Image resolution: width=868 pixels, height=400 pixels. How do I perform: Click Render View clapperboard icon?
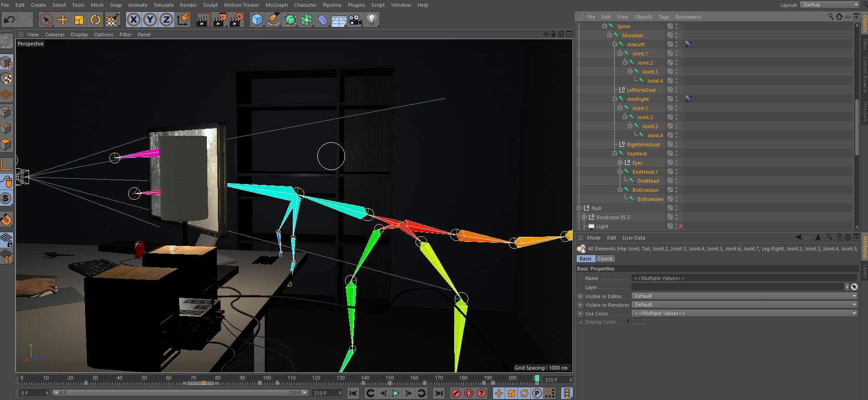[203, 20]
